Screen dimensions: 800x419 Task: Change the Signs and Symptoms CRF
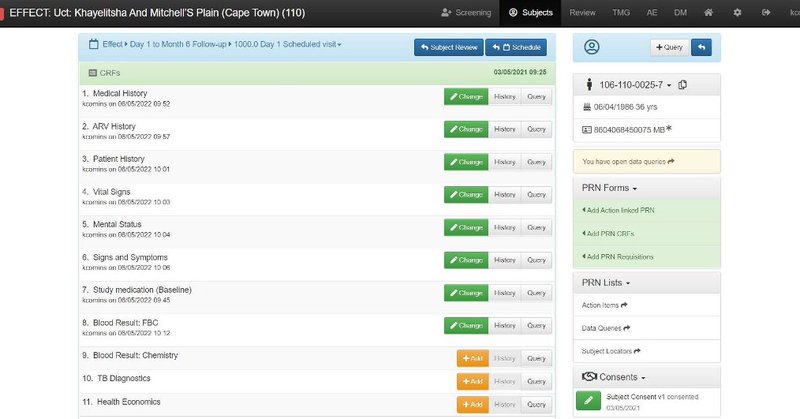point(466,260)
